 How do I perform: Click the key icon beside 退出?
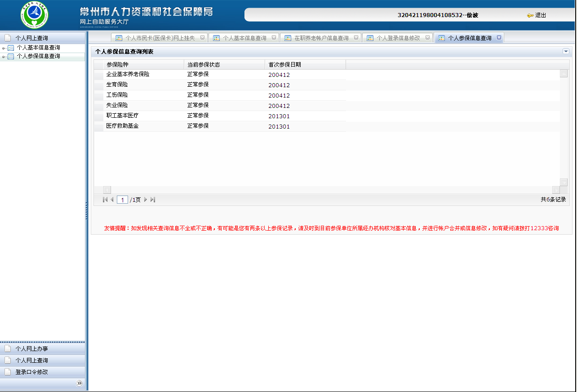tap(530, 15)
